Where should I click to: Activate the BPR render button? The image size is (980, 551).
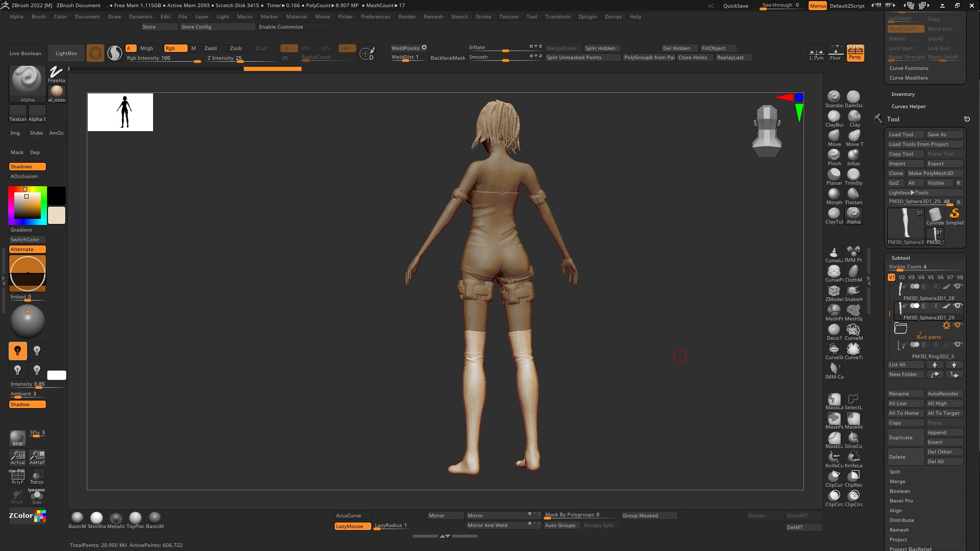(x=17, y=438)
